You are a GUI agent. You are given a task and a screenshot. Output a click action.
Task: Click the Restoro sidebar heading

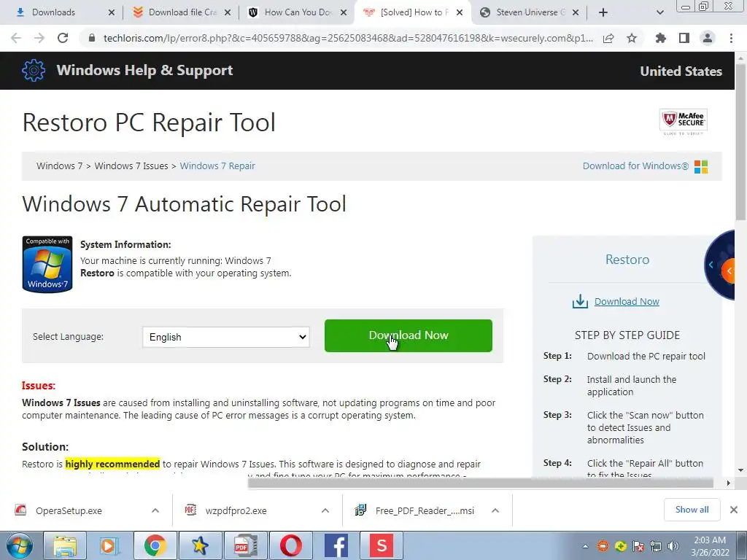(x=627, y=260)
